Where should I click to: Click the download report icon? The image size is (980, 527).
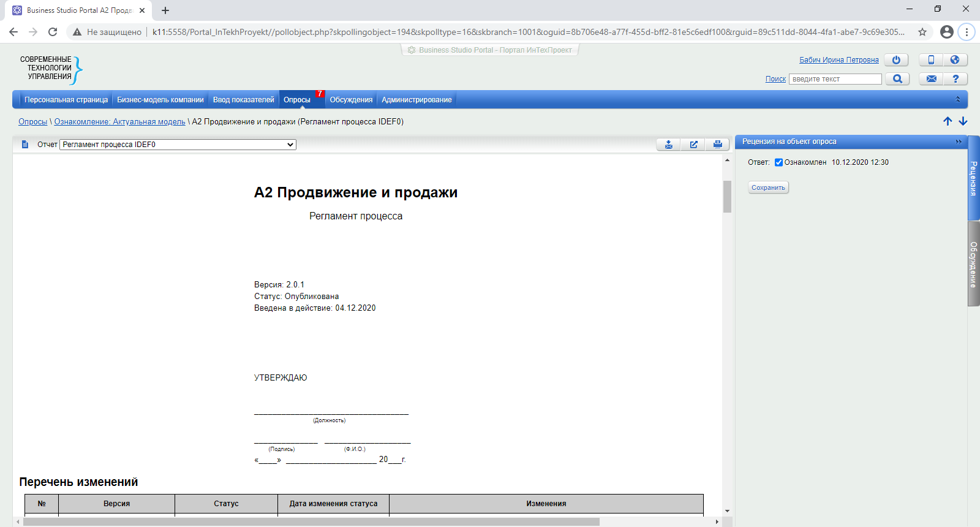pos(669,145)
